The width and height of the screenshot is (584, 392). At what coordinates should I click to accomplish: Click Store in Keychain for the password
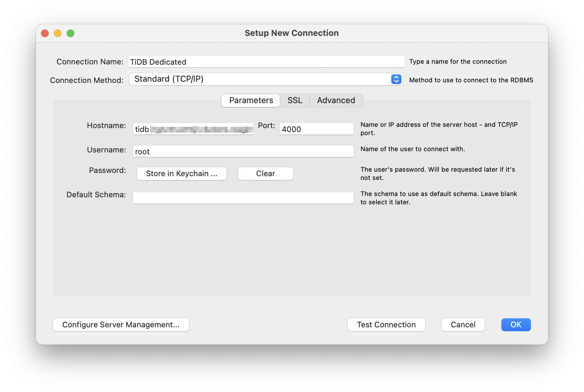pyautogui.click(x=181, y=173)
